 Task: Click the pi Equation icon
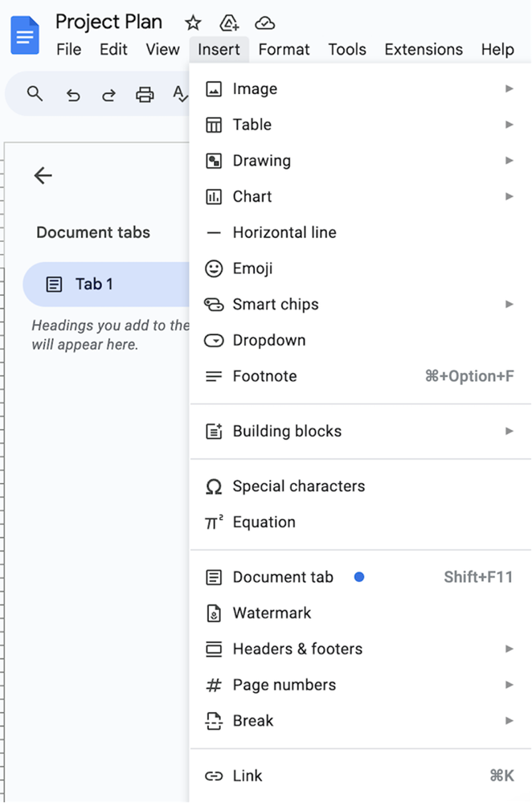[214, 522]
